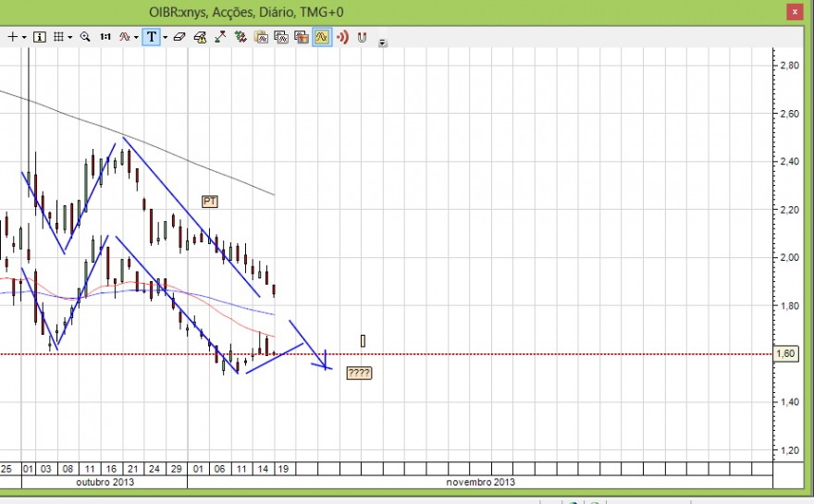
Task: Select the eraser tool
Action: (x=179, y=37)
